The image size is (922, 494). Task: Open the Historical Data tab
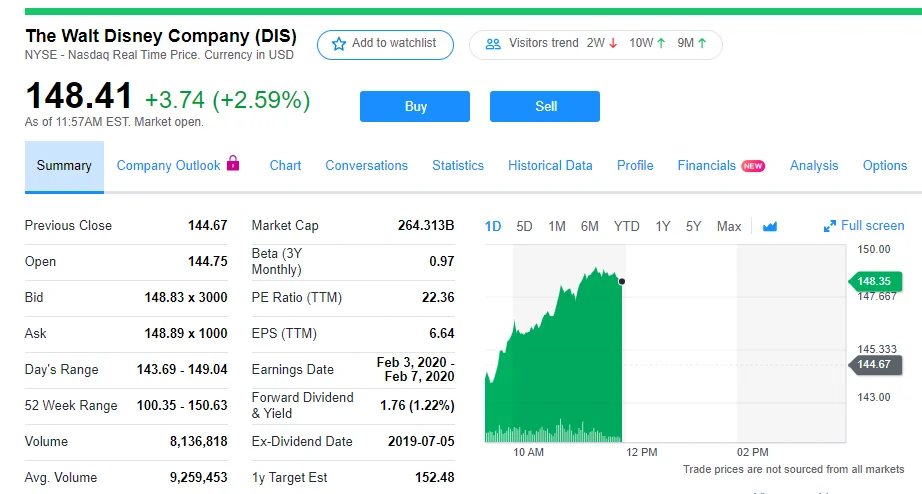pos(550,166)
